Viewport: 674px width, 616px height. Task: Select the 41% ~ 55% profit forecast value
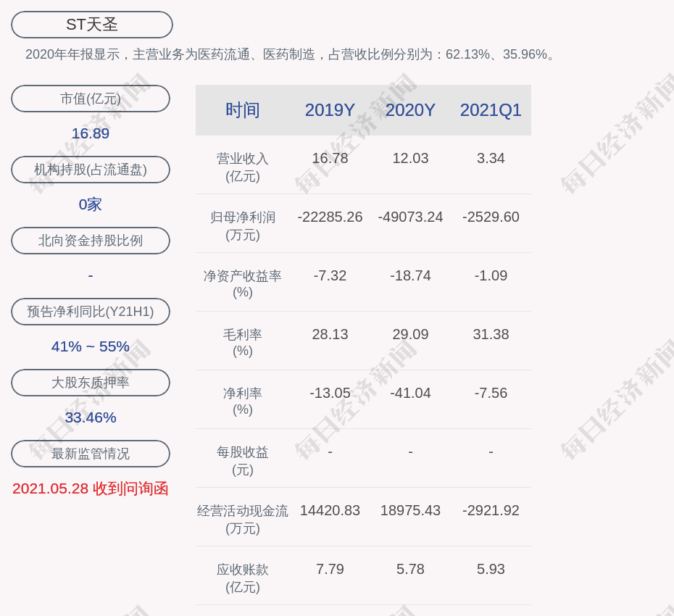[x=91, y=346]
